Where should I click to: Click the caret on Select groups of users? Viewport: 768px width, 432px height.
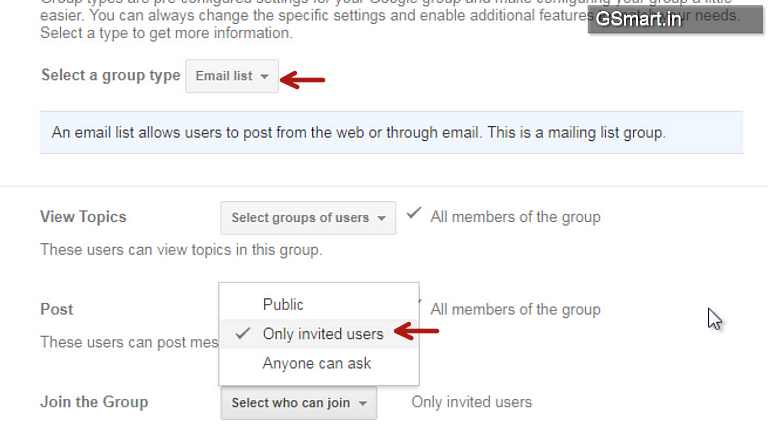tap(382, 218)
